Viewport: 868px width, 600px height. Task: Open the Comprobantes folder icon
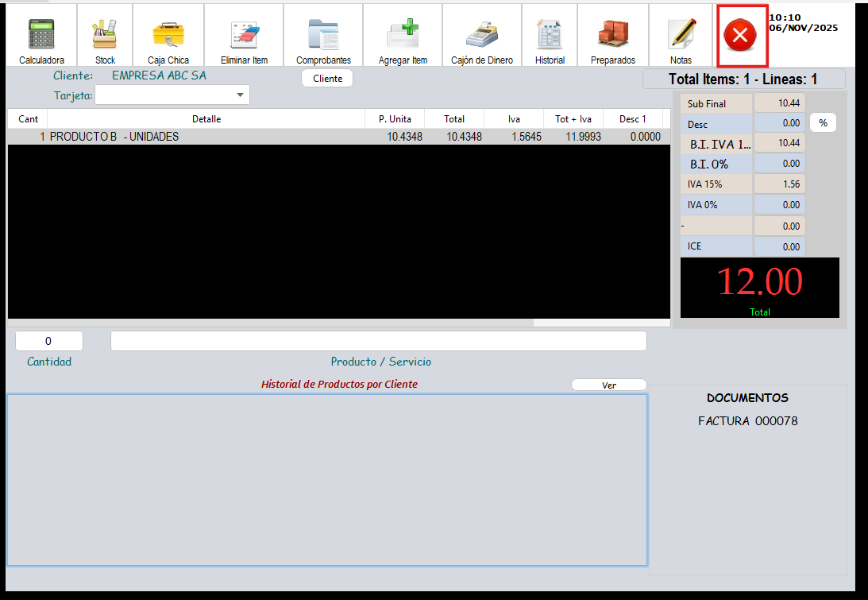pyautogui.click(x=323, y=37)
